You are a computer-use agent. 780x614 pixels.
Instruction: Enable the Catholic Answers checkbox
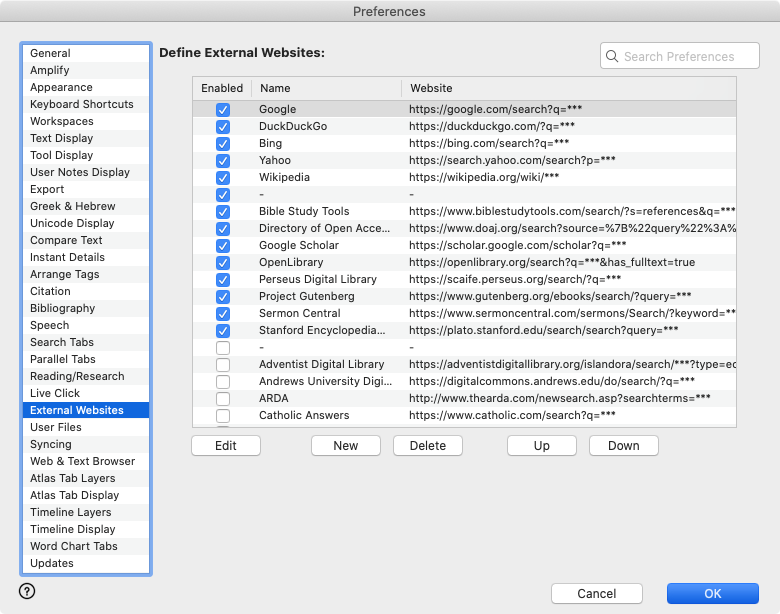[223, 416]
